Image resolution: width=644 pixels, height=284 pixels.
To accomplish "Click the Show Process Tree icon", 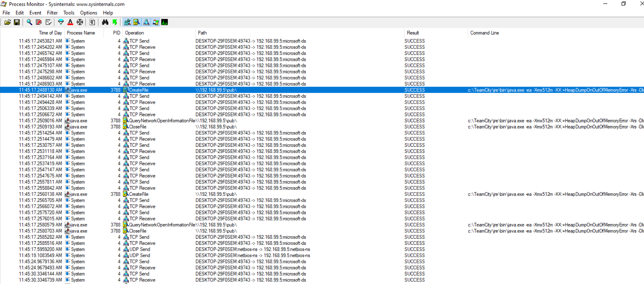I will click(92, 22).
